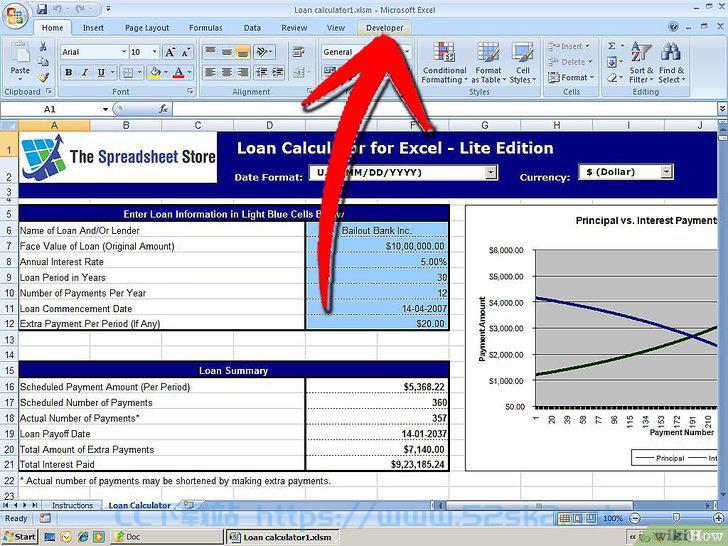
Task: Toggle Underline formatting
Action: point(101,72)
